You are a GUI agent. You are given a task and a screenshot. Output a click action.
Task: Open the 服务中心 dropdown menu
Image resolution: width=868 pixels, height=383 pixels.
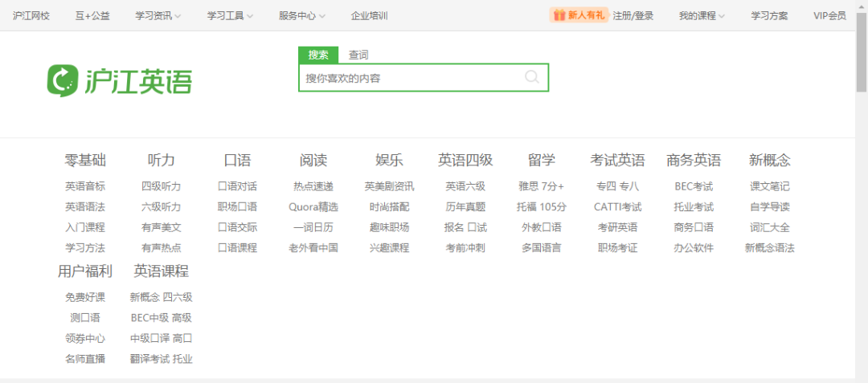pos(301,16)
